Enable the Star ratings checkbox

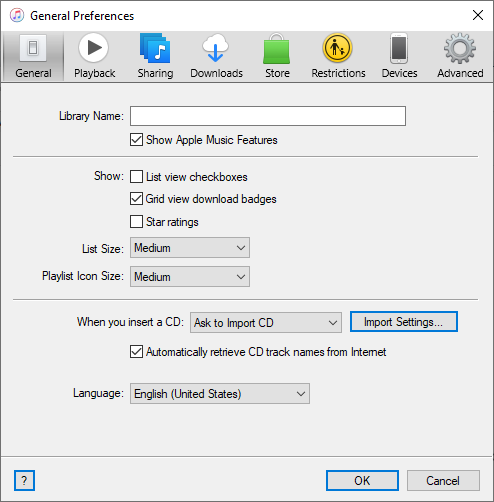[x=136, y=222]
